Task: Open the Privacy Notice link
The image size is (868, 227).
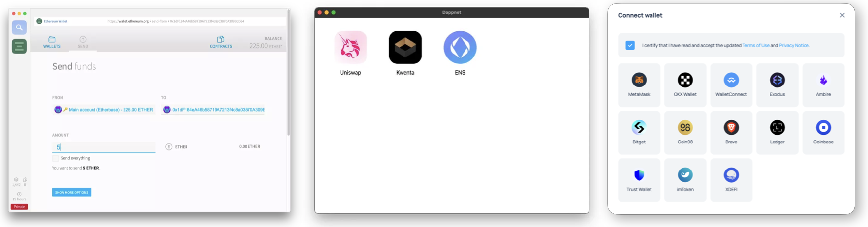Action: tap(794, 45)
